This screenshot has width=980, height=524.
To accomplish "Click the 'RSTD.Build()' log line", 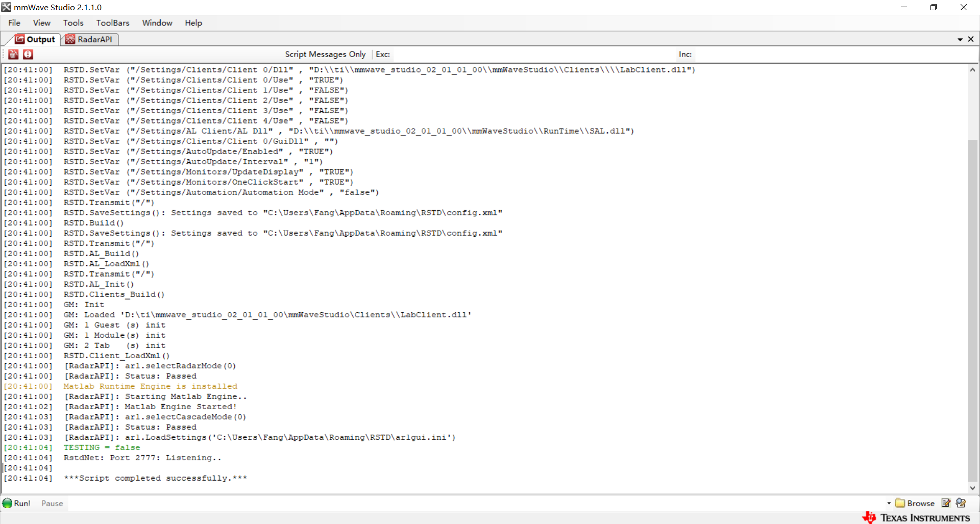I will click(93, 223).
